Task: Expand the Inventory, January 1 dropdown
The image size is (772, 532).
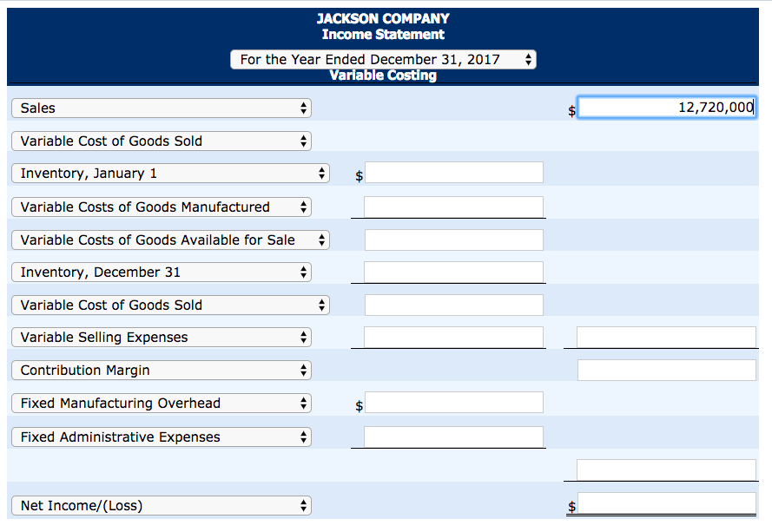Action: 171,174
